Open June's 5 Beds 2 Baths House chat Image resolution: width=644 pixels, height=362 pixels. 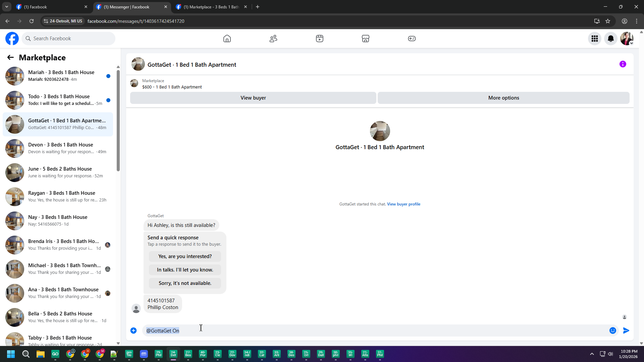[58, 173]
